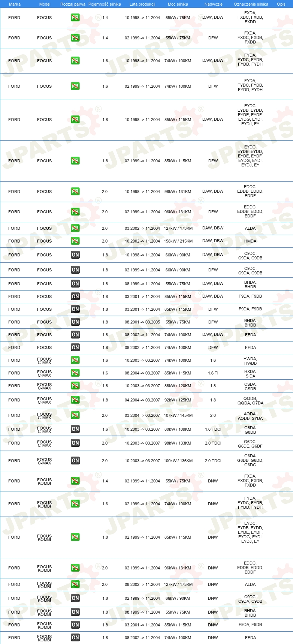Click the 158kW / 215KM power cell
Screen dimensions: 293x644
[178, 241]
